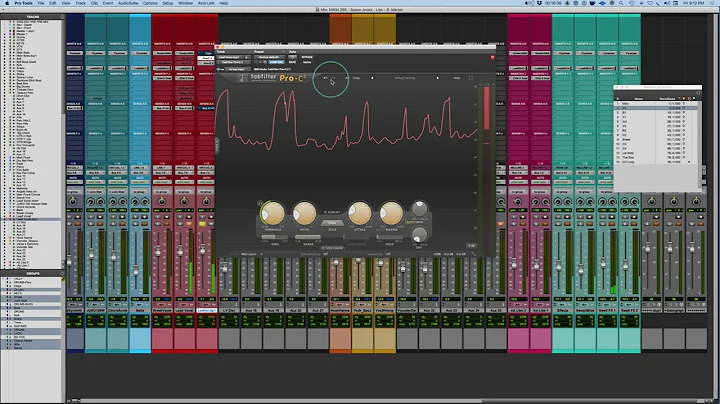This screenshot has height=404, width=720.
Task: Expand the Side Chain section
Action: click(x=332, y=248)
